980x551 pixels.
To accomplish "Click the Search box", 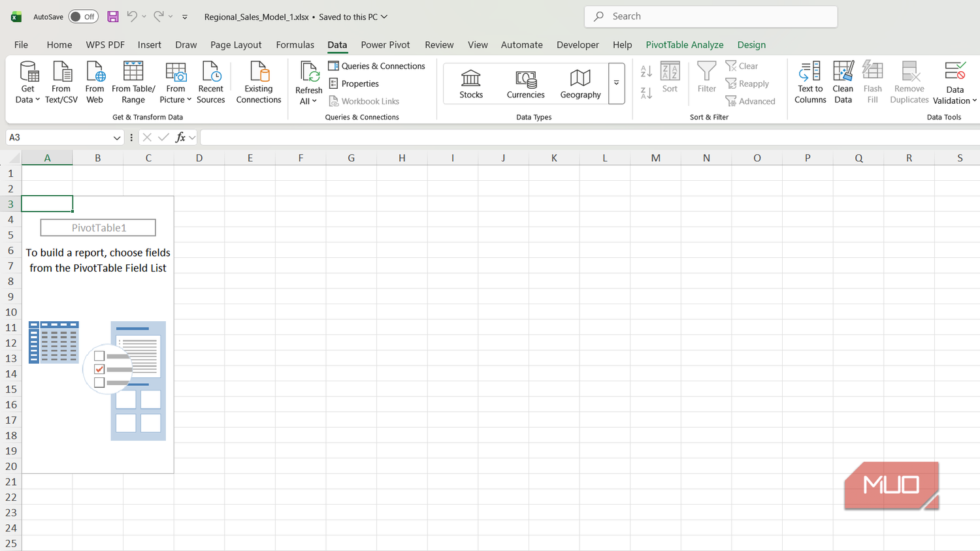I will click(711, 16).
